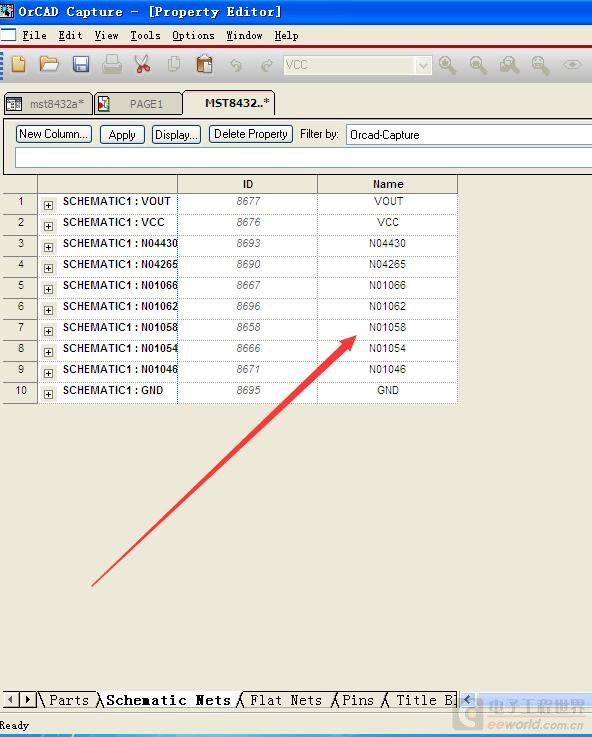Click the Display... button
Image resolution: width=592 pixels, height=737 pixels.
176,134
